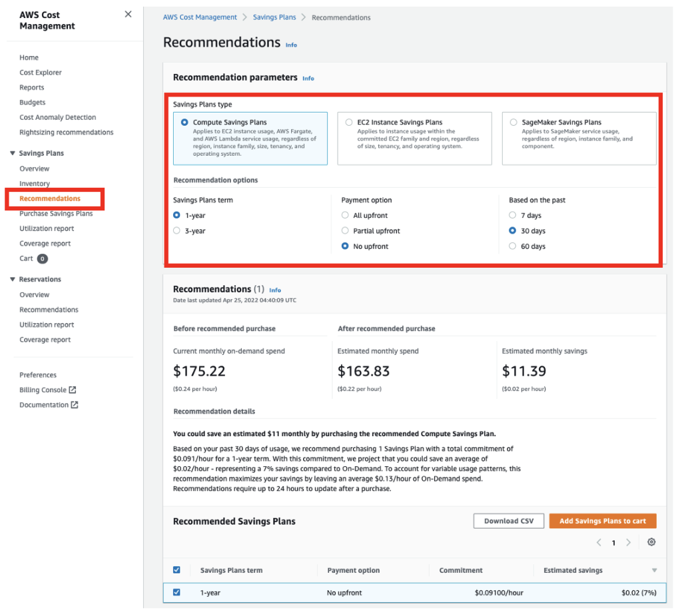
Task: Click $0.02 (7%) estimated savings cell
Action: pos(639,593)
